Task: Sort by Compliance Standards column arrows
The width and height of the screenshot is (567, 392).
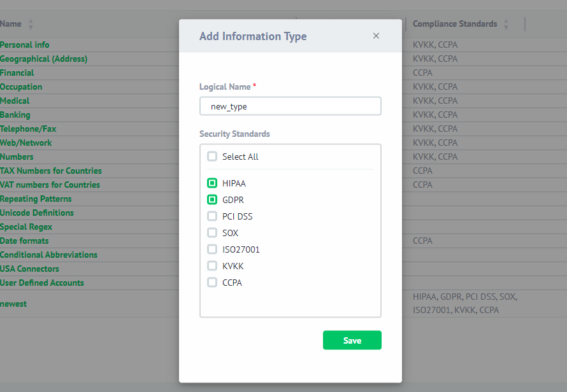Action: pyautogui.click(x=506, y=24)
